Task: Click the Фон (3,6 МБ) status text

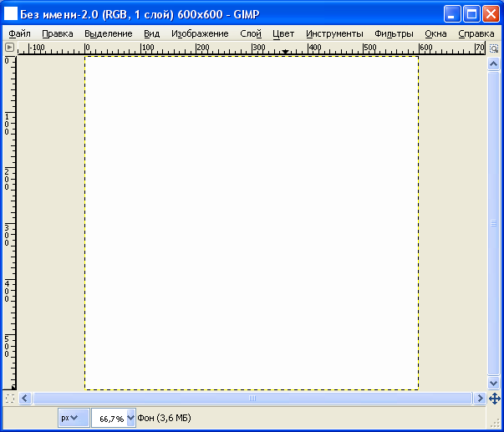Action: pyautogui.click(x=165, y=418)
